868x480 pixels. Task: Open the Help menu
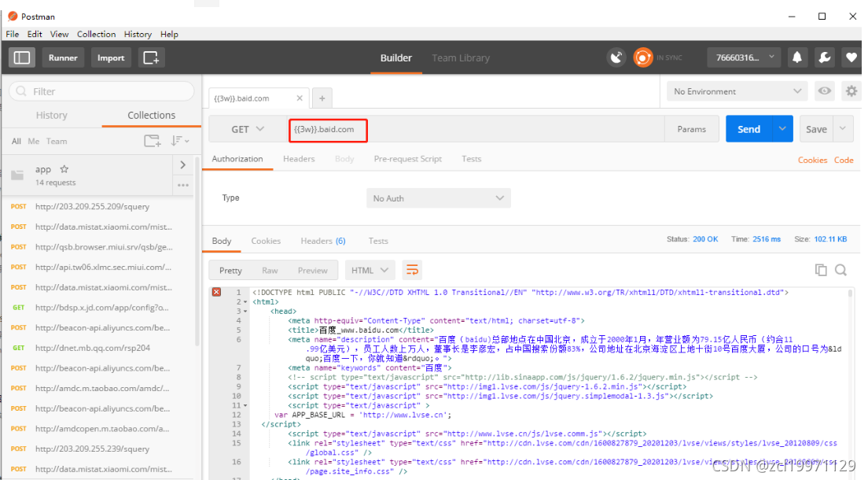tap(169, 34)
